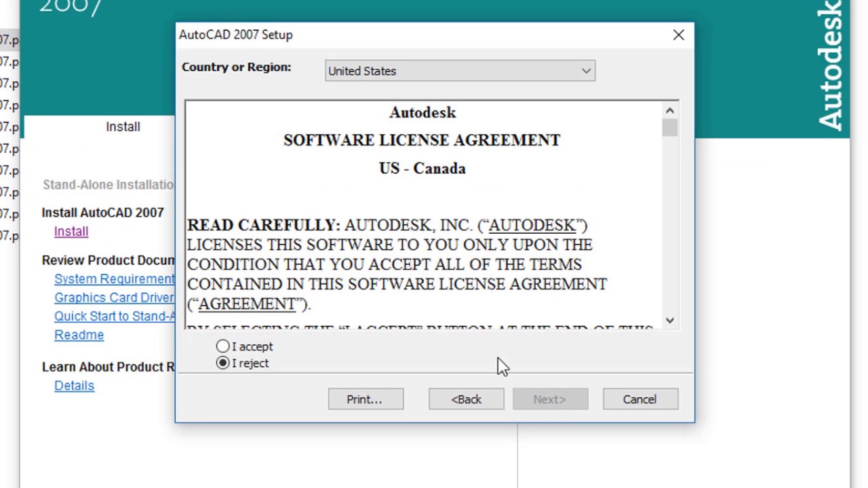Close the AutoCAD 2007 Setup dialog
Screen dimensions: 868x488
click(x=678, y=35)
